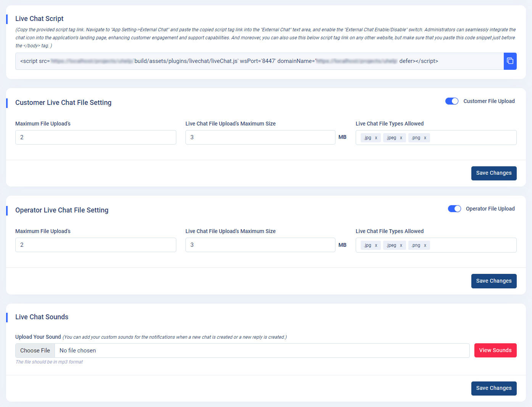The image size is (532, 407).
Task: Save changes for Customer Live Chat File Setting
Action: (494, 173)
